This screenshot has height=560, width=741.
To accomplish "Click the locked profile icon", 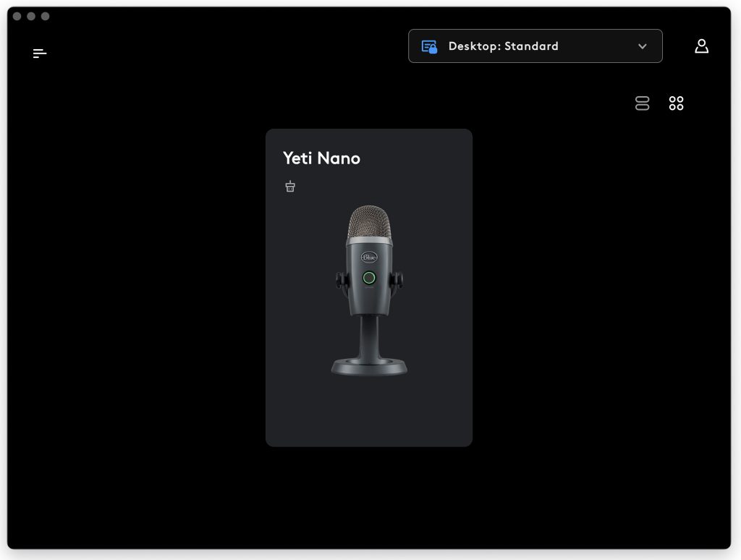I will tap(429, 46).
